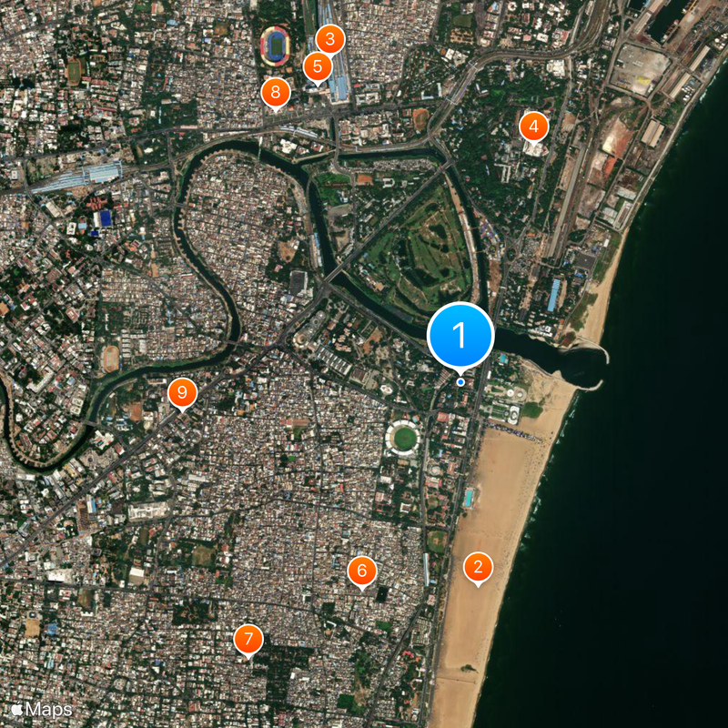Select the blue swimming pool beside the beach
Screen dimensions: 728x728
(469, 498)
